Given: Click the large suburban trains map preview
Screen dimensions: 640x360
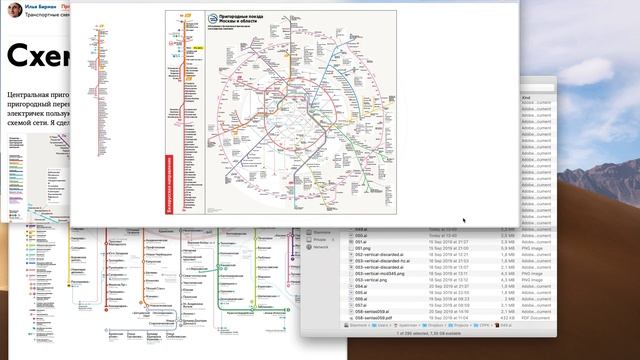Looking at the screenshot, I should (x=281, y=112).
